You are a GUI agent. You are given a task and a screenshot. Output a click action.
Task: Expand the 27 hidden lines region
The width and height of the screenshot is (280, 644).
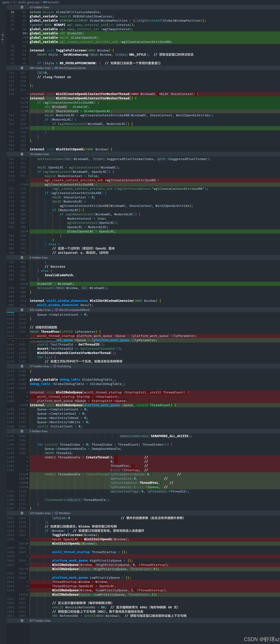[x=22, y=366]
